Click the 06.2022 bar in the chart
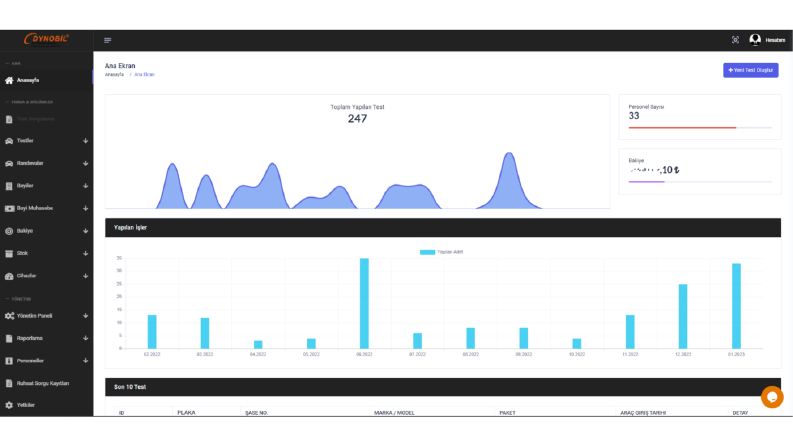 pos(364,303)
